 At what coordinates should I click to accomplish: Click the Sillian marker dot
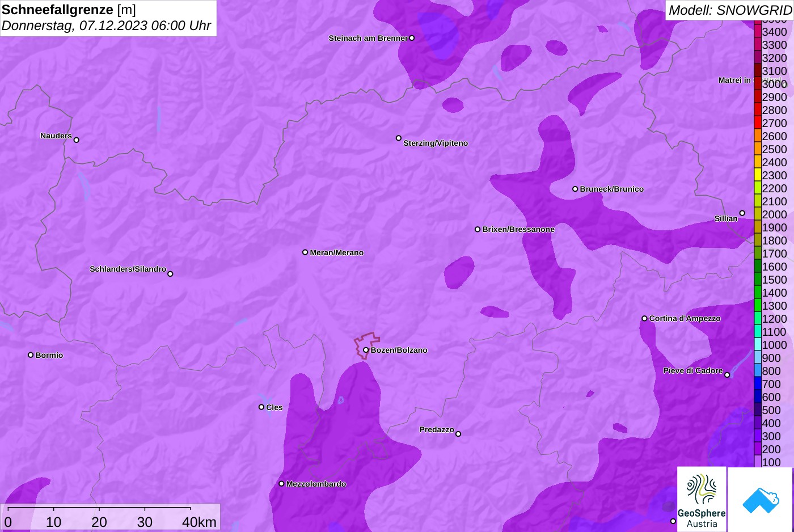(x=742, y=213)
